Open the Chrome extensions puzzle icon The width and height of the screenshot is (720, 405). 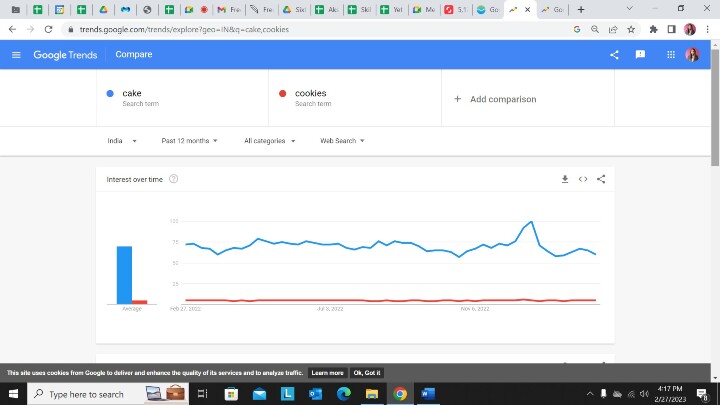[653, 29]
